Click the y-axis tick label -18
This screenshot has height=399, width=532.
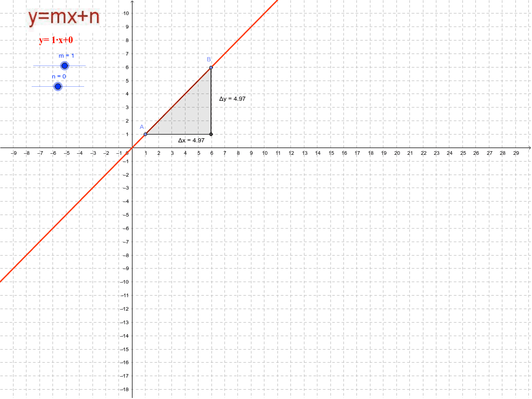coord(125,389)
